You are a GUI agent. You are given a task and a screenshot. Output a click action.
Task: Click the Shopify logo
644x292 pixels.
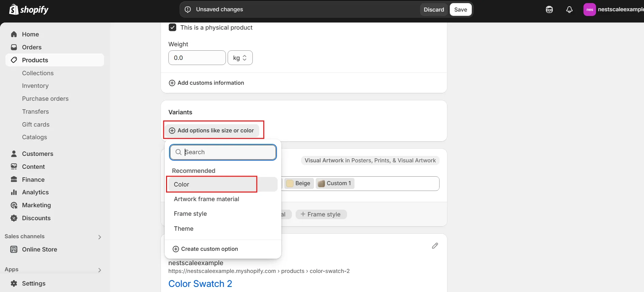tap(29, 10)
